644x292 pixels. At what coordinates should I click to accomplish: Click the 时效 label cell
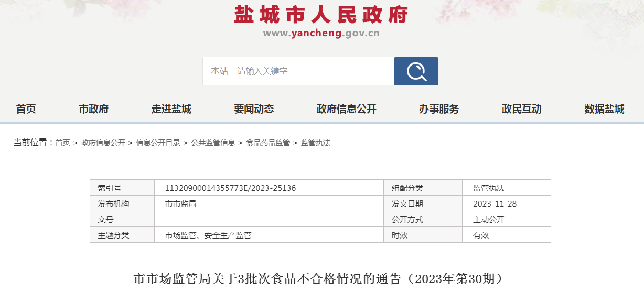[x=423, y=235]
